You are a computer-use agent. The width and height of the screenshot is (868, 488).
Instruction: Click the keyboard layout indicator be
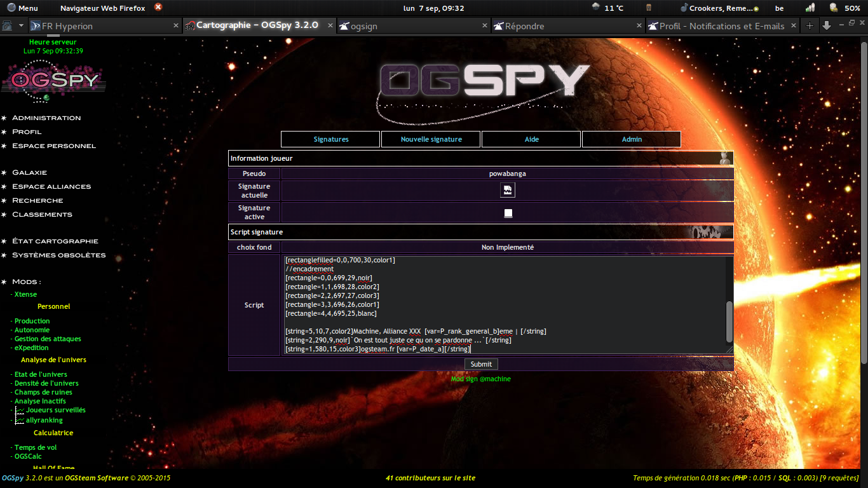[x=780, y=8]
